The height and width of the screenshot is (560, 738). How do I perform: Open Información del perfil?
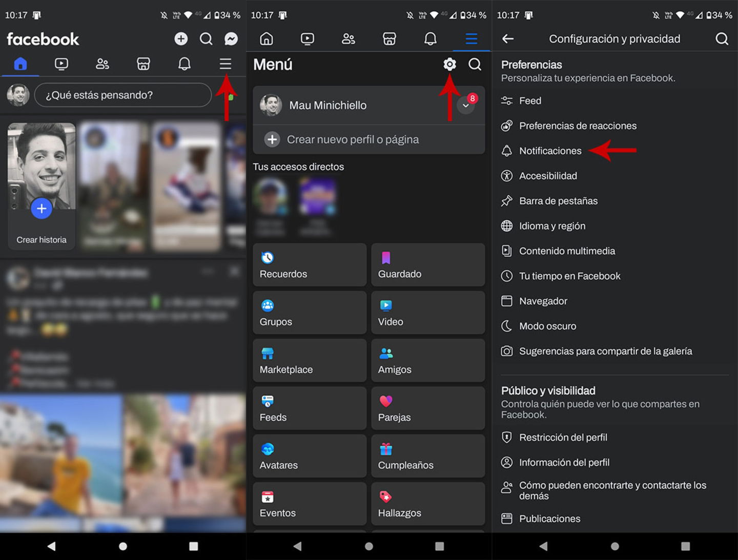(x=615, y=463)
